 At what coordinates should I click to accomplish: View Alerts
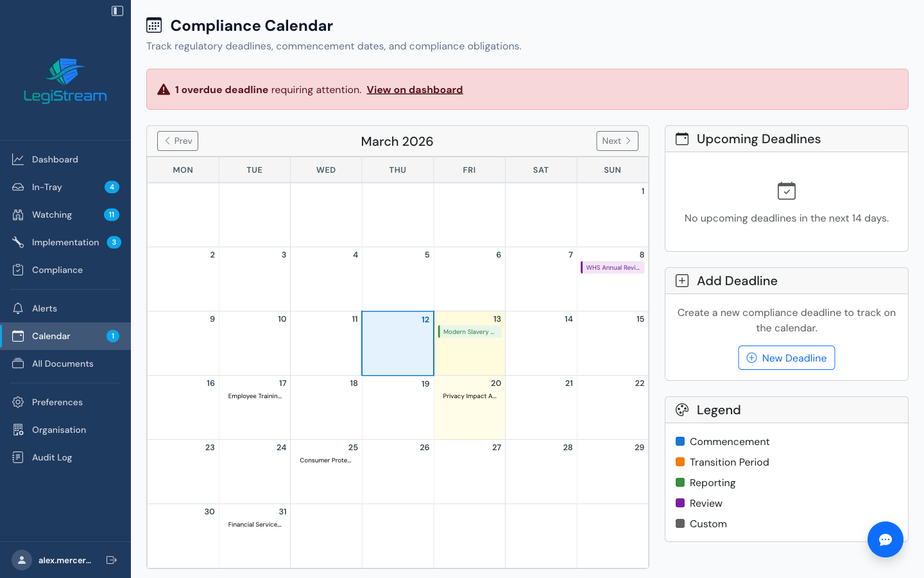pyautogui.click(x=45, y=308)
